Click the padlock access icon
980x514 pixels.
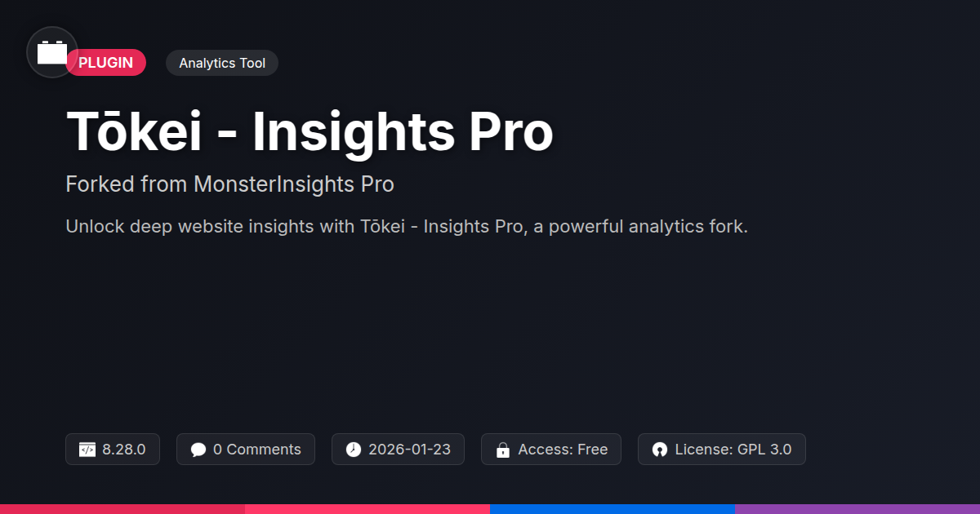pos(503,450)
